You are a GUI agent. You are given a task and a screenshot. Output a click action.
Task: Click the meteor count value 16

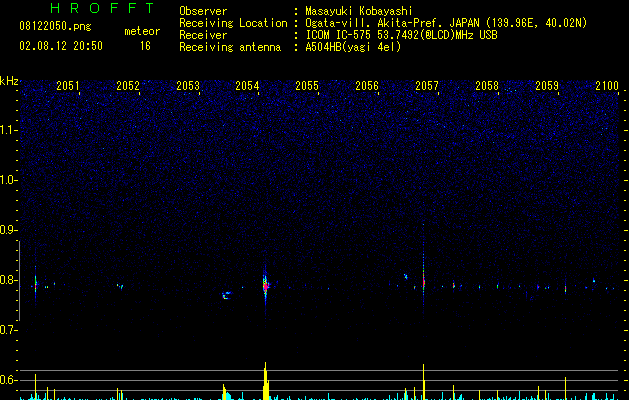click(x=145, y=46)
